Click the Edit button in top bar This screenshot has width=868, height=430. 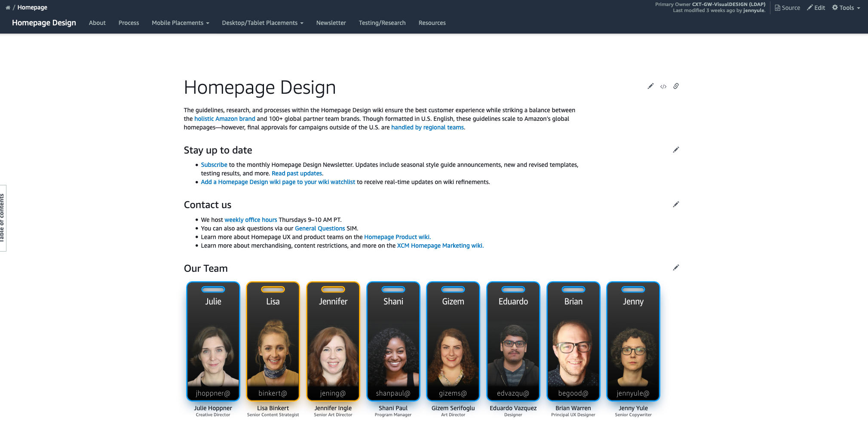(x=816, y=8)
